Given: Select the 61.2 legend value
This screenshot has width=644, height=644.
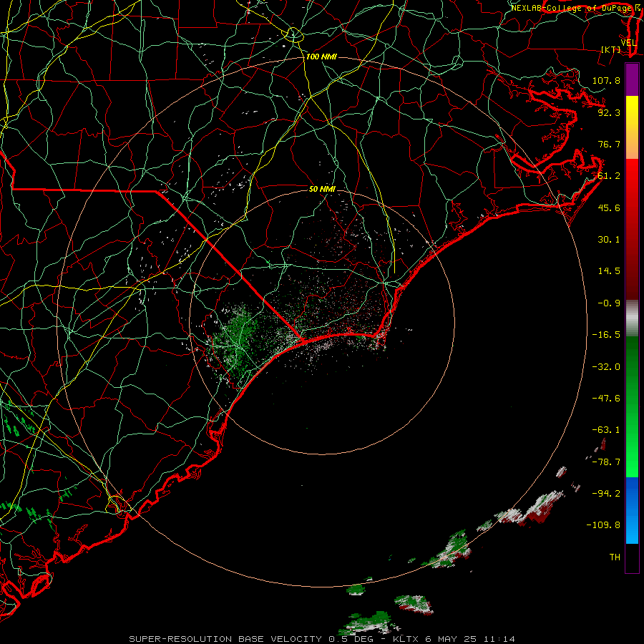Looking at the screenshot, I should pyautogui.click(x=609, y=176).
